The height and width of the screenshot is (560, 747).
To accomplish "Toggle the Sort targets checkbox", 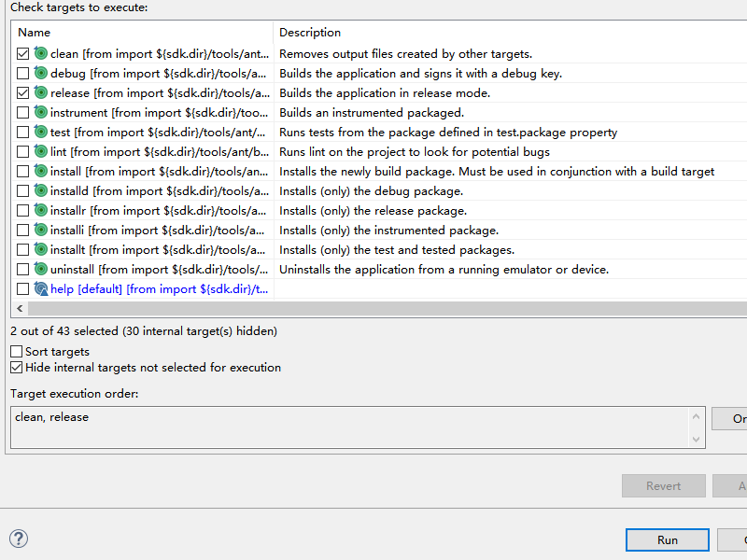I will 17,352.
